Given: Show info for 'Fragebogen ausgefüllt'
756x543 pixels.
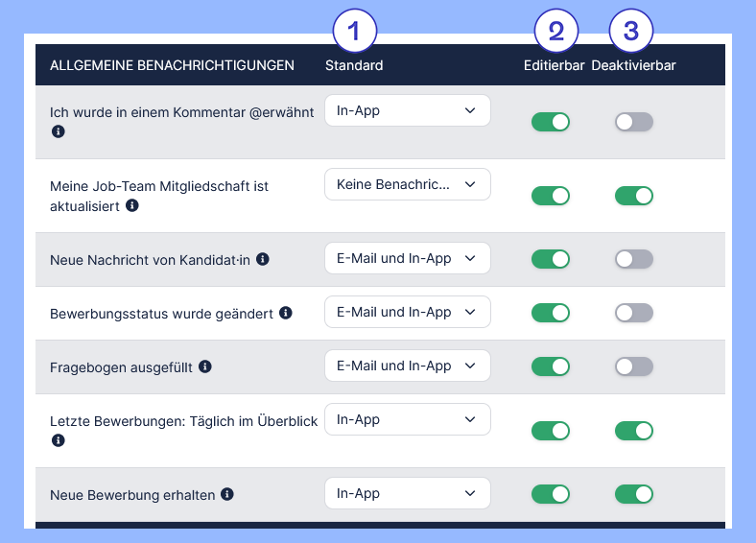Looking at the screenshot, I should coord(205,366).
